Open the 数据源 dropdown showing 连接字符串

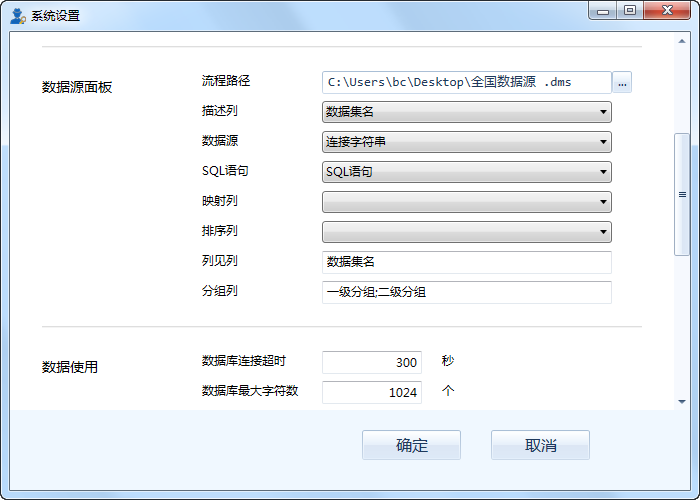tap(467, 142)
